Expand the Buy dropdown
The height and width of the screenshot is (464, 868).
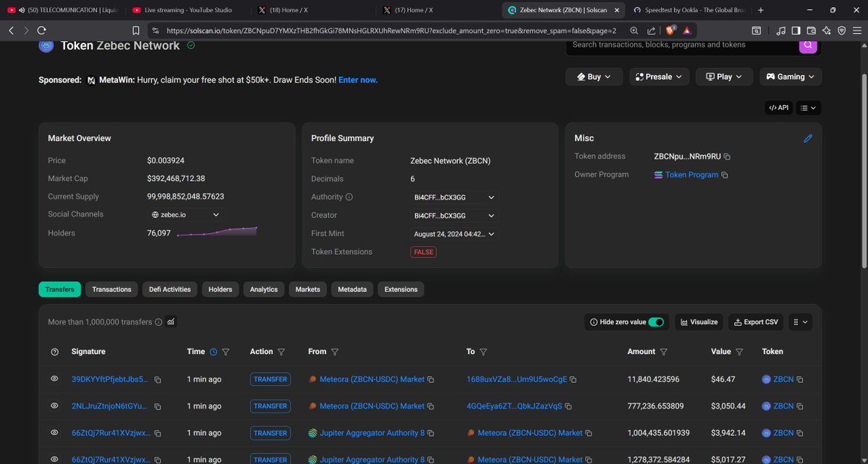(x=594, y=77)
